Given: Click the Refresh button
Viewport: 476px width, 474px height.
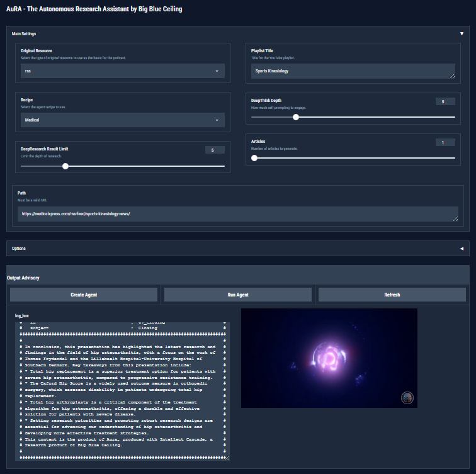Looking at the screenshot, I should pyautogui.click(x=392, y=295).
